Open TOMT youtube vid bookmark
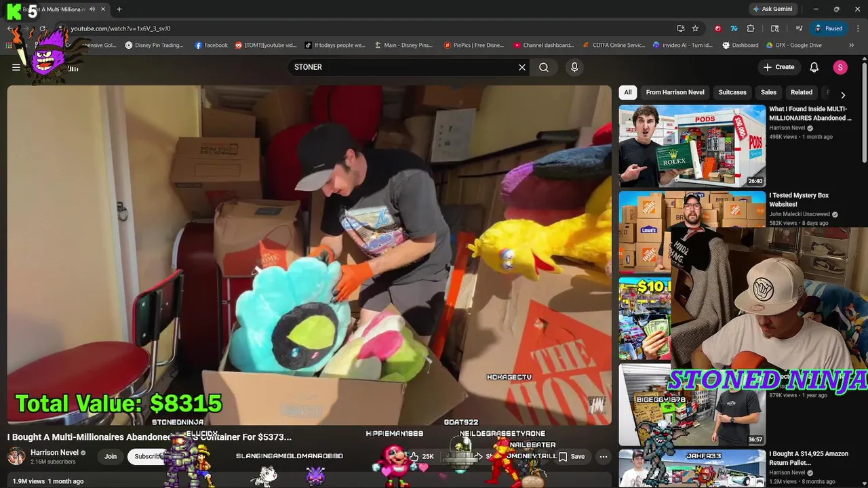Image resolution: width=868 pixels, height=488 pixels. click(266, 45)
